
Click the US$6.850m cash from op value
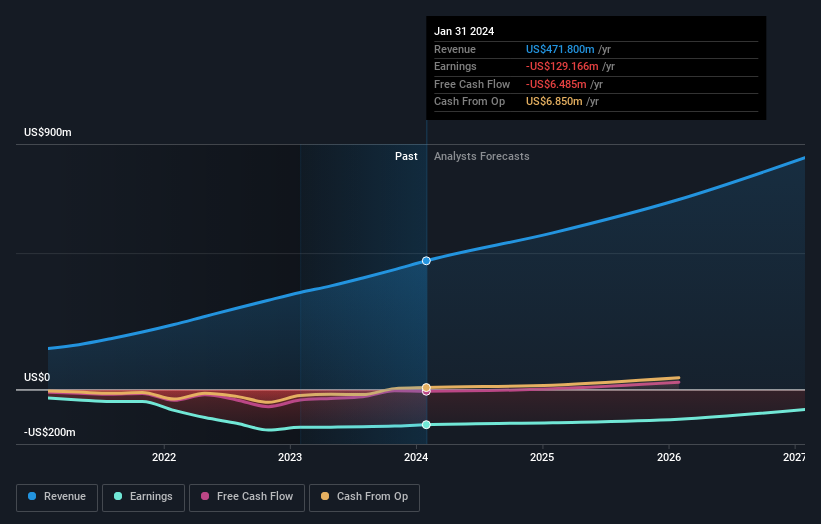tap(554, 102)
